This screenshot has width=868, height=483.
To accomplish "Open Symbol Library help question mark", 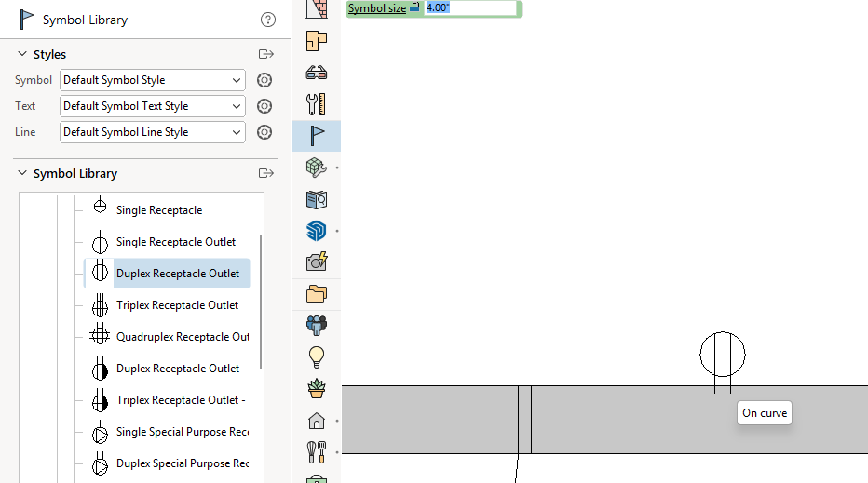I will [268, 20].
